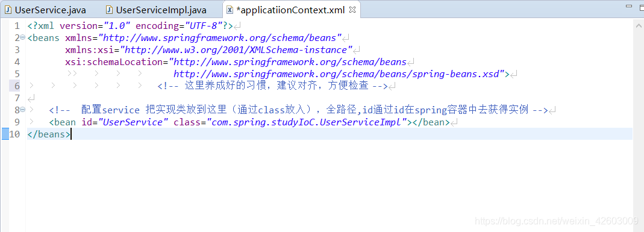644x232 pixels.
Task: Click the schema/beans URL on line 4
Action: point(289,62)
